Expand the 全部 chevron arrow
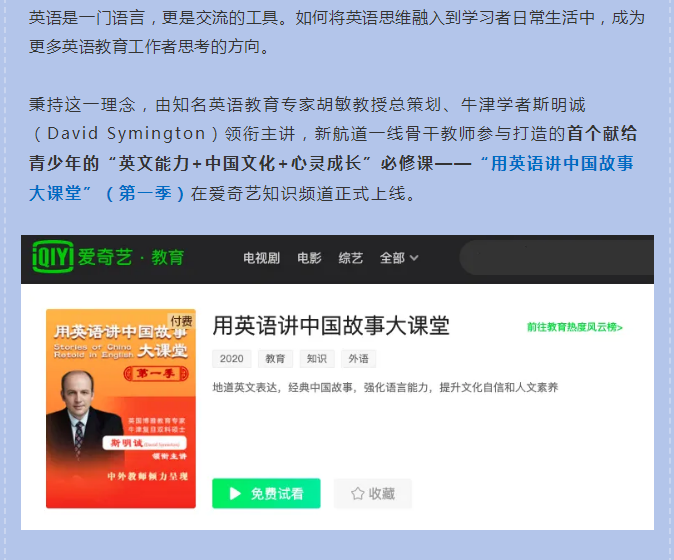 (x=414, y=258)
